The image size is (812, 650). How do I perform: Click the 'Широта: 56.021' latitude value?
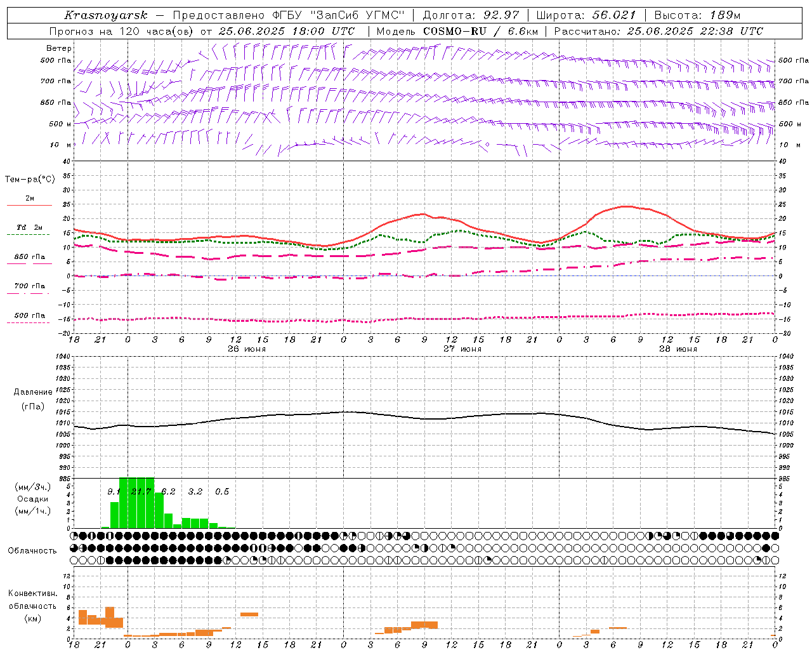point(586,15)
